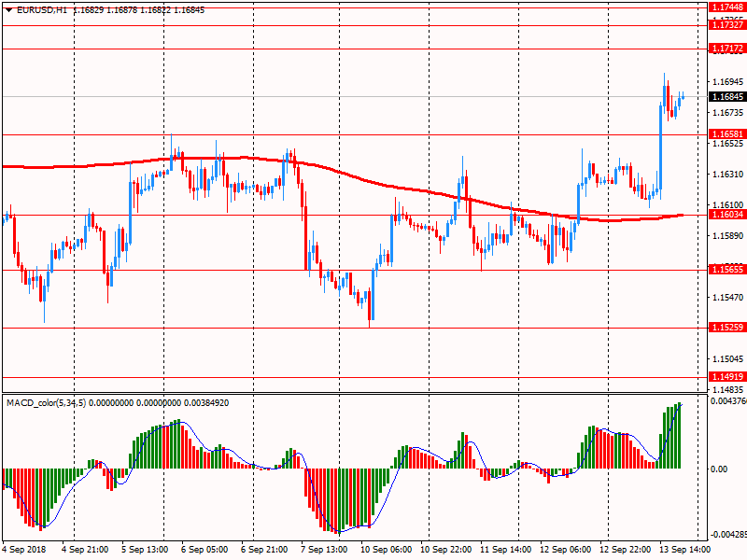Click the 1.16945 price scale value
This screenshot has width=747, height=560.
tap(727, 82)
